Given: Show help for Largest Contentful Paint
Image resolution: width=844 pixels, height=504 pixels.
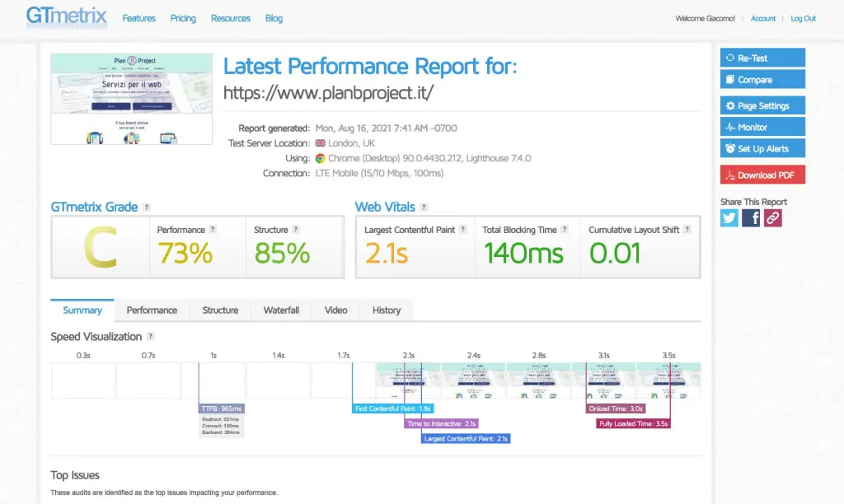Looking at the screenshot, I should coord(463,230).
